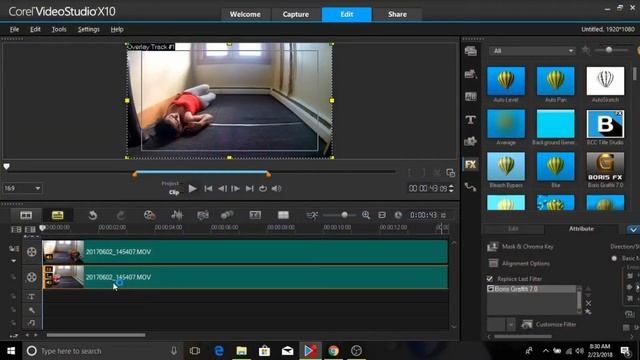Switch to Timeline view
The height and width of the screenshot is (360, 640).
coord(58,215)
